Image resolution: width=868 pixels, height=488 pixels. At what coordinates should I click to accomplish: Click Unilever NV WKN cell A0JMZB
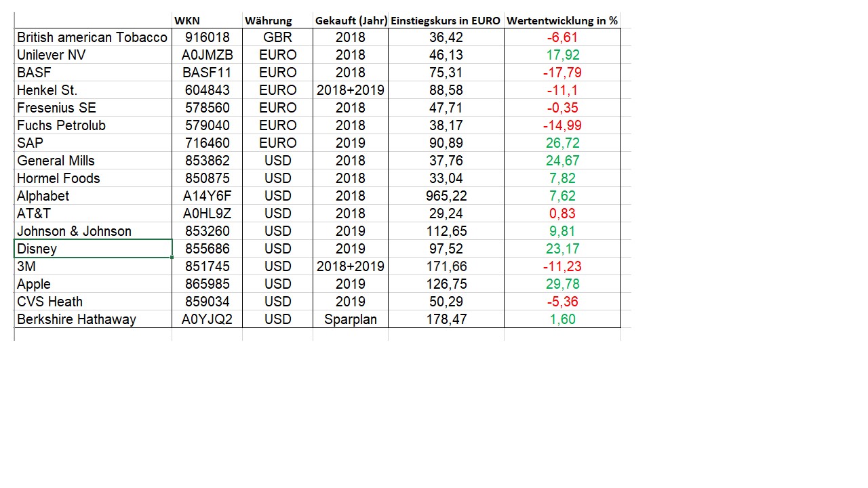[x=208, y=55]
